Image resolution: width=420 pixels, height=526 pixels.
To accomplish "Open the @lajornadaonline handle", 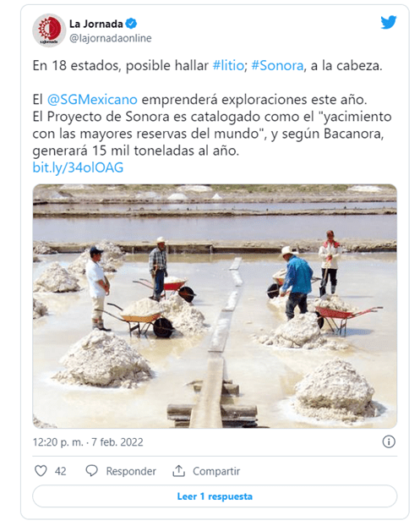I will point(110,38).
